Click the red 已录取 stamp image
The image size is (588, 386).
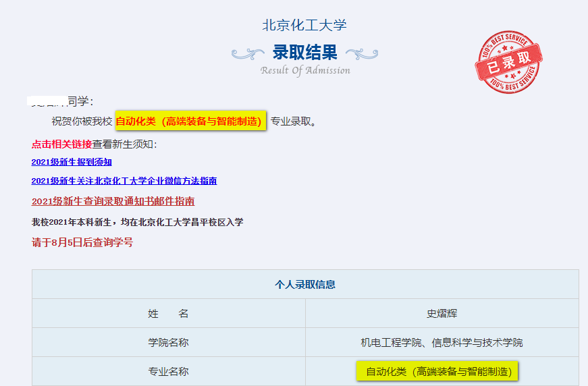pos(509,62)
